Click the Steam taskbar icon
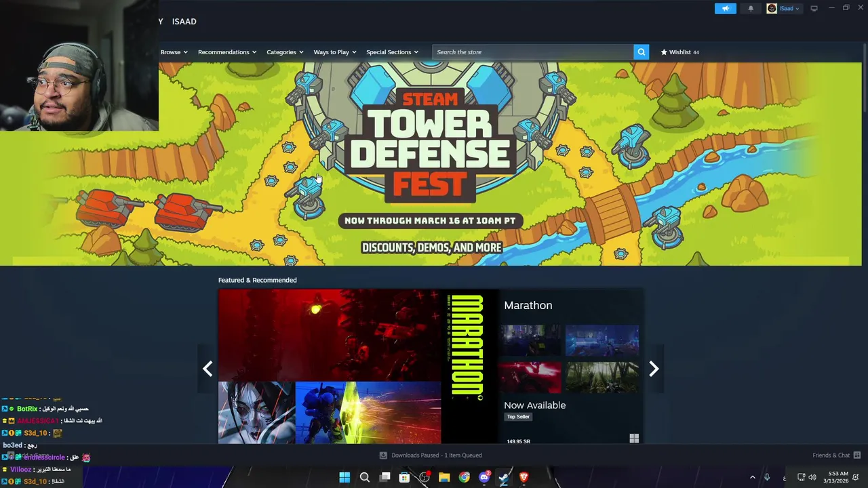The image size is (868, 488). (504, 477)
